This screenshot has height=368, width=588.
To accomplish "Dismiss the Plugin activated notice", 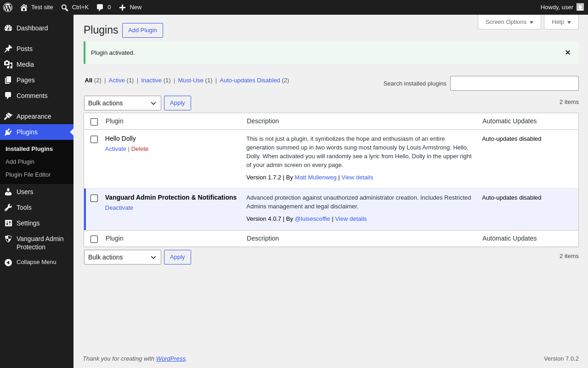I will pos(568,52).
